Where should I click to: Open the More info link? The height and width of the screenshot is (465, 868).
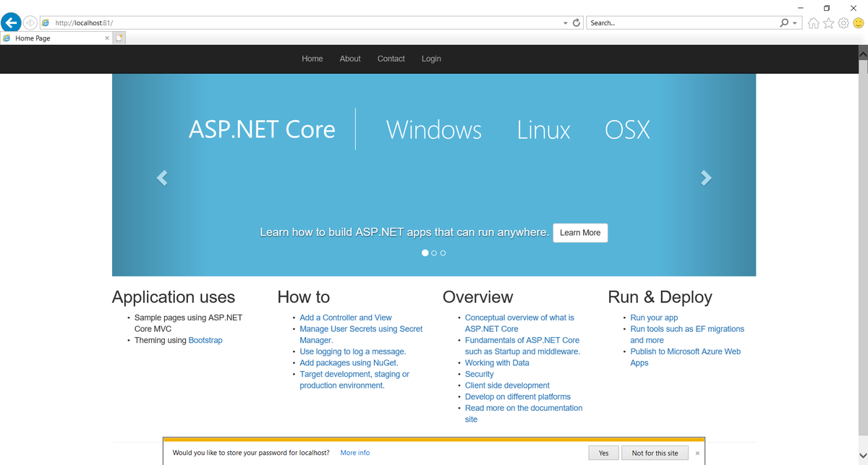(x=354, y=453)
